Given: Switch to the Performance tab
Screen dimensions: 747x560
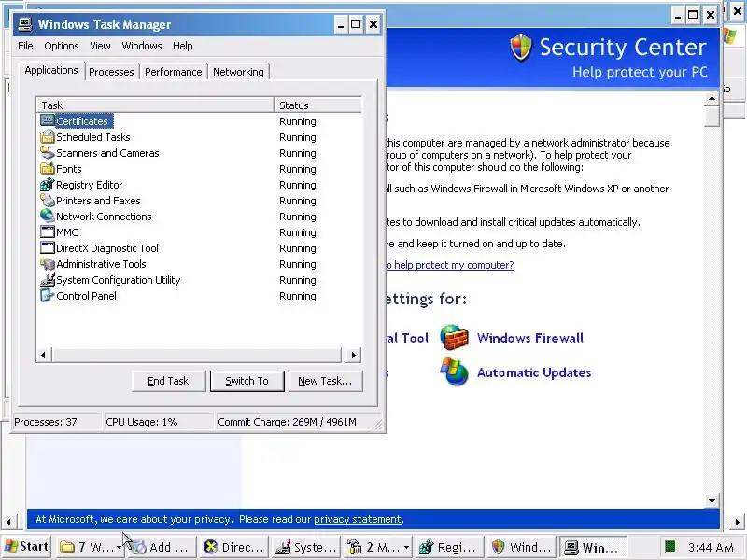Looking at the screenshot, I should point(174,72).
